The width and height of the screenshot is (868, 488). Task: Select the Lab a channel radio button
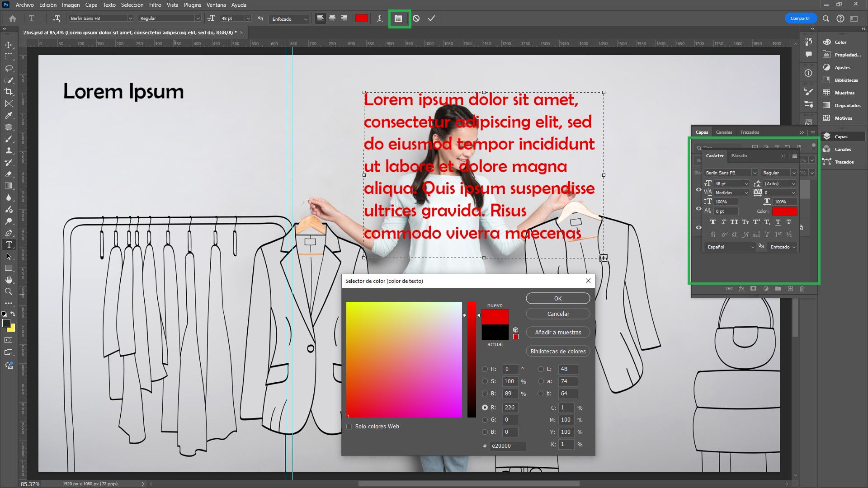(541, 381)
